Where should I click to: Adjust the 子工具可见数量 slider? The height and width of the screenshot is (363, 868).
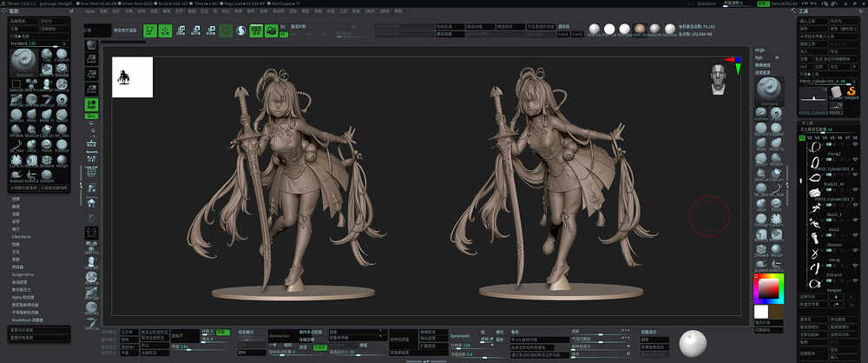[831, 129]
